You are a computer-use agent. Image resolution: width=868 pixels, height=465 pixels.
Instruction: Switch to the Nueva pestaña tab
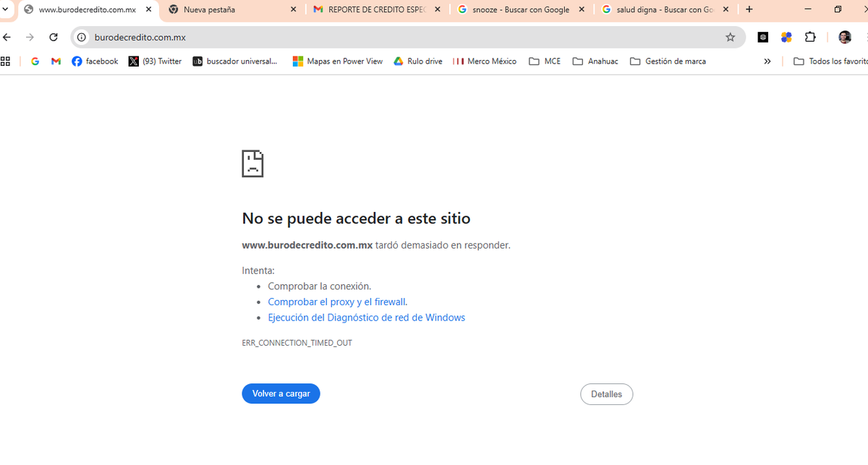(x=231, y=9)
